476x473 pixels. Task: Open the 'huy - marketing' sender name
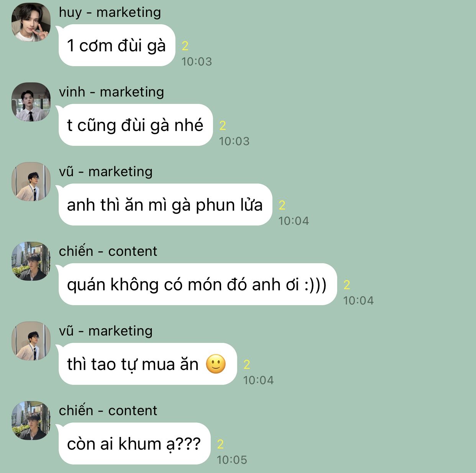(x=110, y=12)
